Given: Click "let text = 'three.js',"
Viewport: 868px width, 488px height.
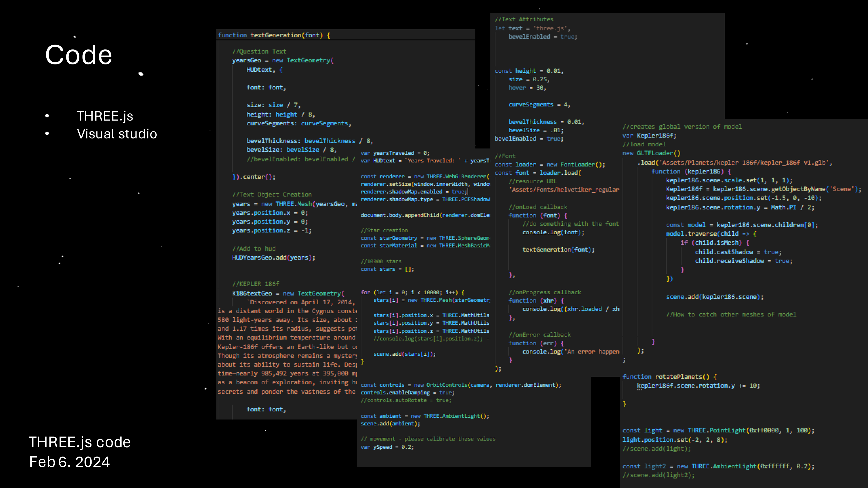Looking at the screenshot, I should click(x=533, y=28).
